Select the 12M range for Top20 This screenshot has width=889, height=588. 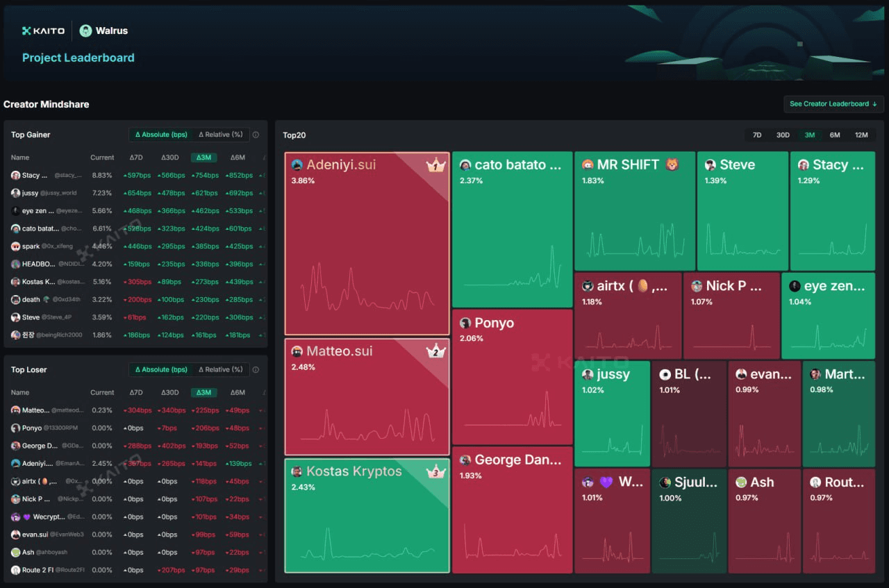tap(861, 135)
